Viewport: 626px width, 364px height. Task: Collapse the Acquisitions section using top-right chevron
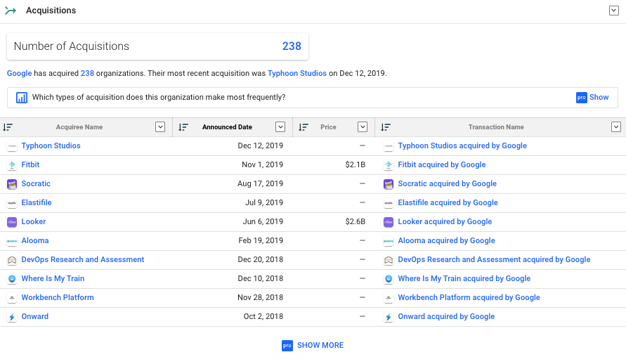[613, 11]
